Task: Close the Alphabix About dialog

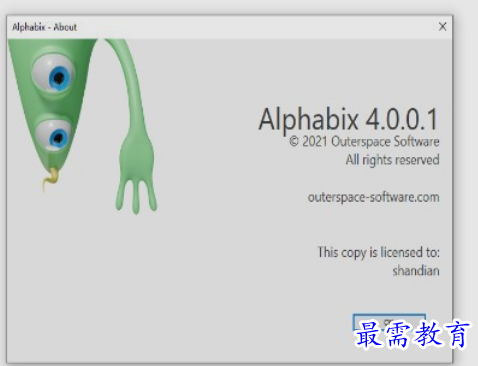Action: coord(442,27)
